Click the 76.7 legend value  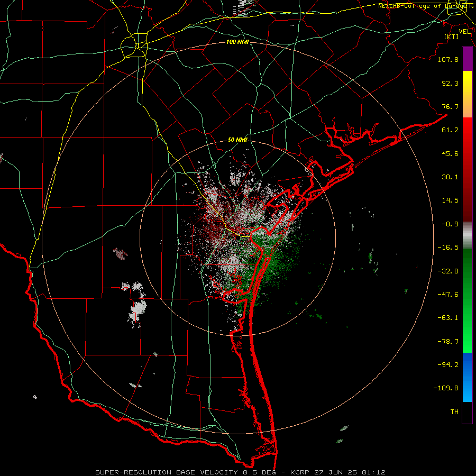(450, 106)
